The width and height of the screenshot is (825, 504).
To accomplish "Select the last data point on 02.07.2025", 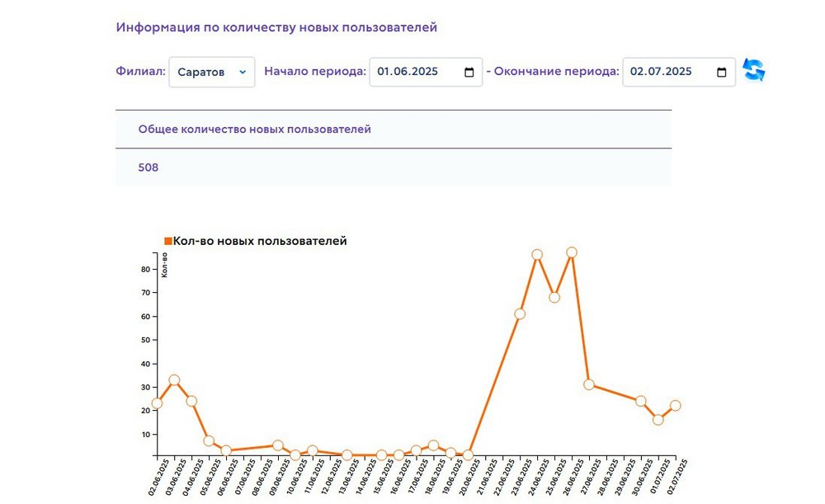I will click(676, 405).
